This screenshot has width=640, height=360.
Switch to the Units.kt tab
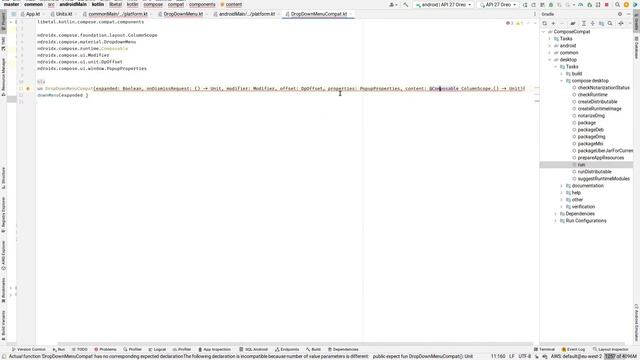[64, 14]
